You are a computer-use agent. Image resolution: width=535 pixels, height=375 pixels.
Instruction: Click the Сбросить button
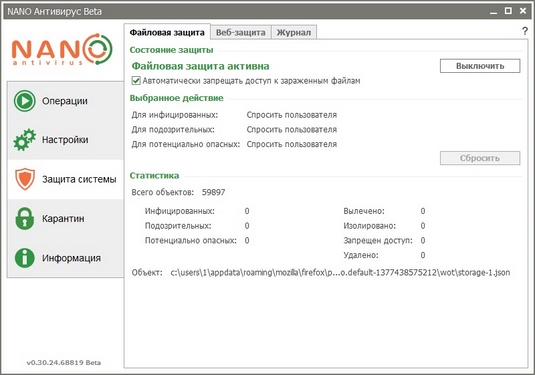coord(480,158)
